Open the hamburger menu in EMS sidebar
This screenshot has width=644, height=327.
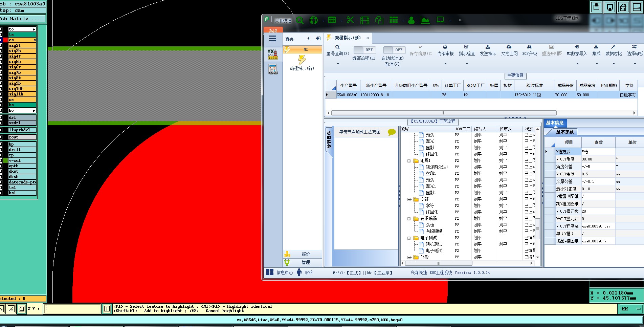point(272,39)
